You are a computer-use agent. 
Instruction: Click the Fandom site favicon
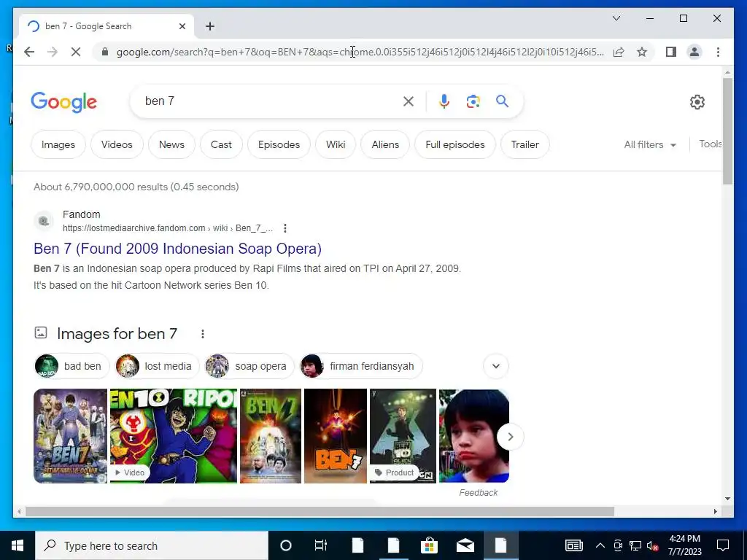click(43, 221)
